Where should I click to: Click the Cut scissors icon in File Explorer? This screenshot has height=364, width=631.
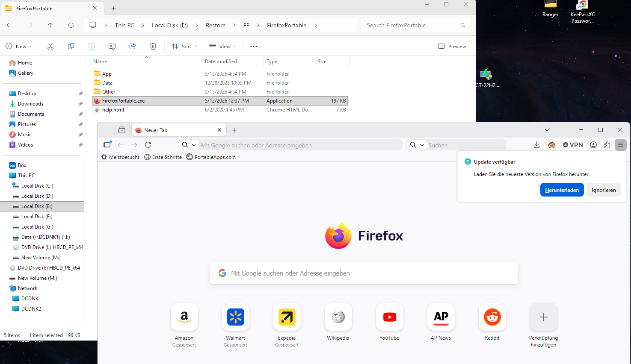pos(50,46)
